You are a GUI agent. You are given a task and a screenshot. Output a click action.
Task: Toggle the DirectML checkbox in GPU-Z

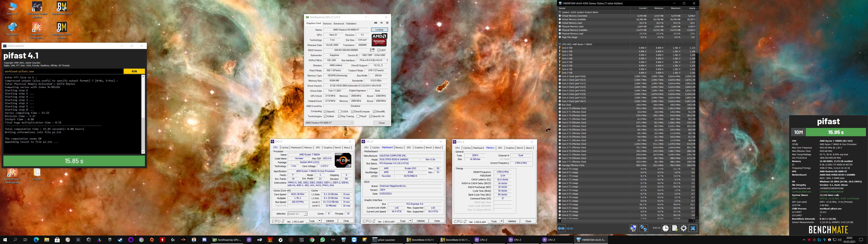pos(374,111)
